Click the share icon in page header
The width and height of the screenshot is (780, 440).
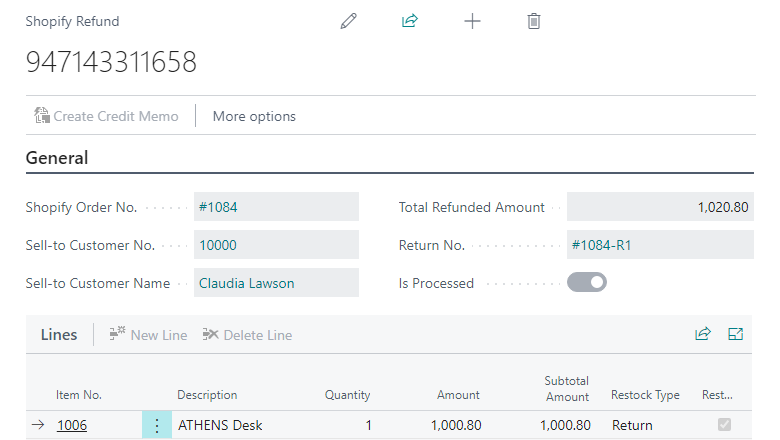[410, 21]
